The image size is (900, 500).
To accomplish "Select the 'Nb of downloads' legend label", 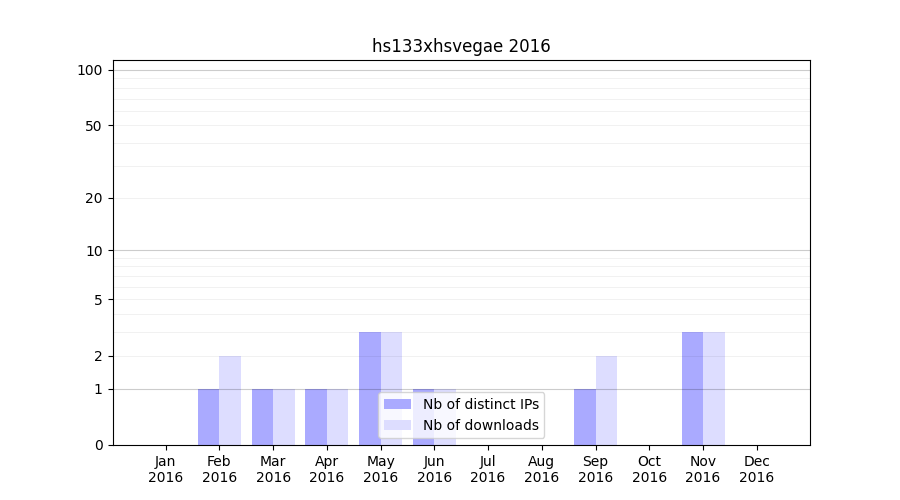I will (x=480, y=425).
